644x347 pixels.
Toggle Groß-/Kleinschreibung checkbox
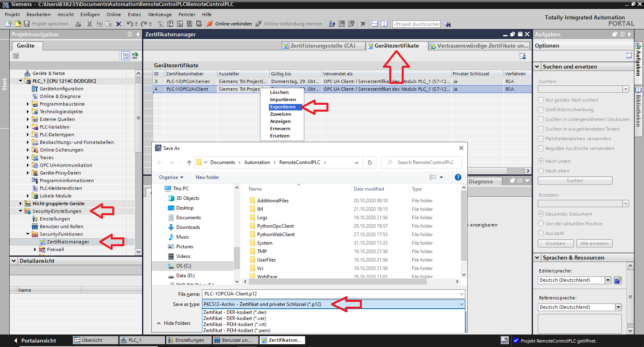(541, 110)
